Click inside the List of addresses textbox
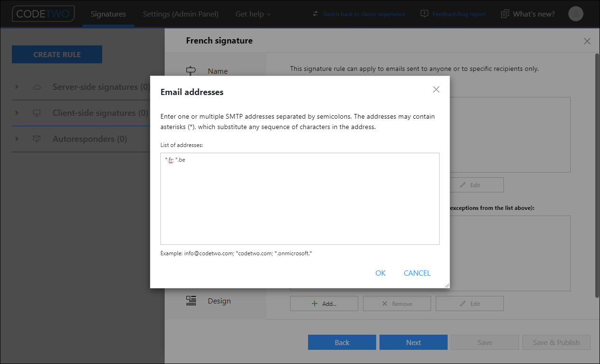The image size is (600, 364). (300, 199)
